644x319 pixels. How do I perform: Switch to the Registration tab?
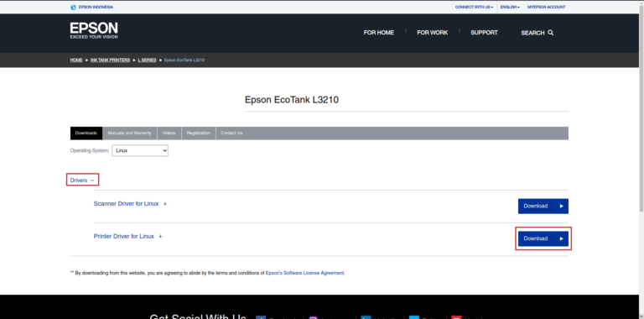[199, 133]
